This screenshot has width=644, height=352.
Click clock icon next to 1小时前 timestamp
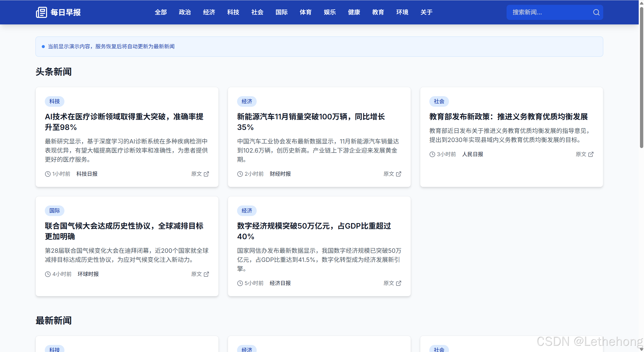[x=47, y=174]
